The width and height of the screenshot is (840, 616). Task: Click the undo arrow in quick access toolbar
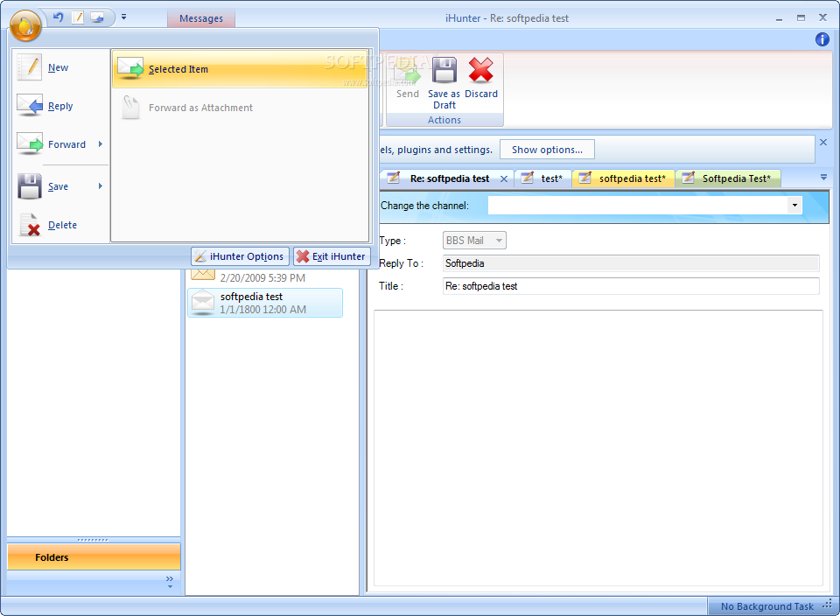[58, 17]
